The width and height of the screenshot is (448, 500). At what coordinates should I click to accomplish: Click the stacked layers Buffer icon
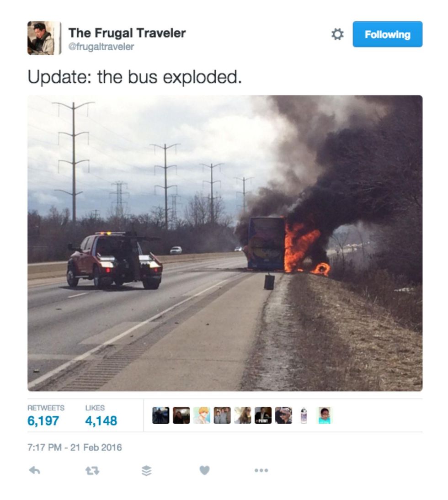point(146,471)
